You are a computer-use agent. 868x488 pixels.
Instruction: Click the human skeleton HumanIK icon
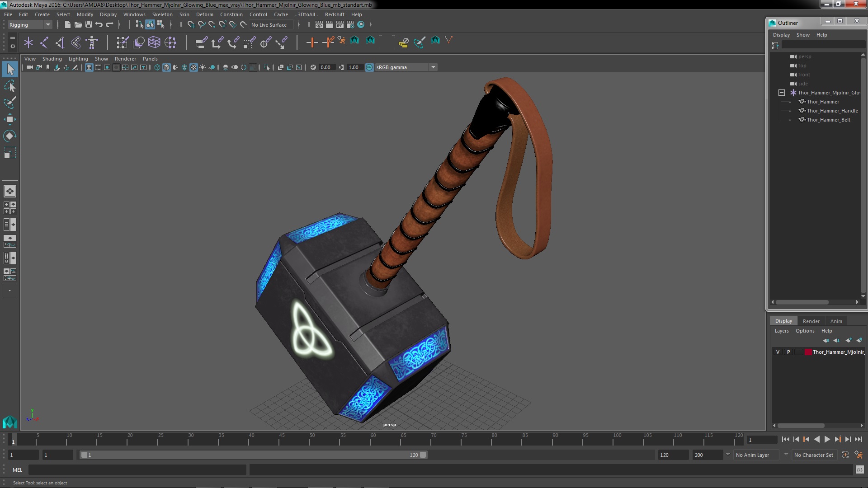(x=92, y=42)
